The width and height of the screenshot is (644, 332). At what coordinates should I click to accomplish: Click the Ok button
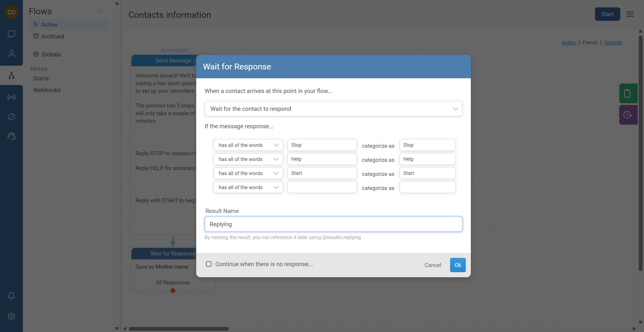[457, 265]
